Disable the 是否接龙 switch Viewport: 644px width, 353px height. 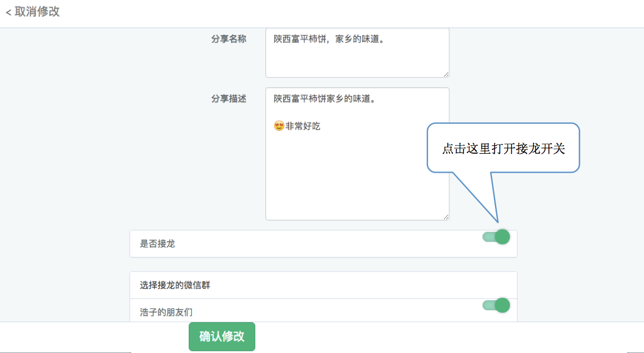[x=496, y=237]
